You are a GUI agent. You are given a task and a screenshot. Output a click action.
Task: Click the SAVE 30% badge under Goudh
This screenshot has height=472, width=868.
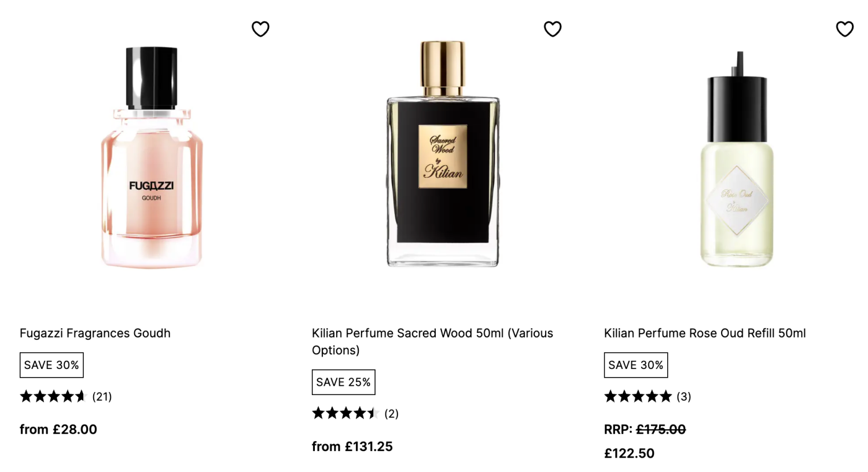pos(52,365)
